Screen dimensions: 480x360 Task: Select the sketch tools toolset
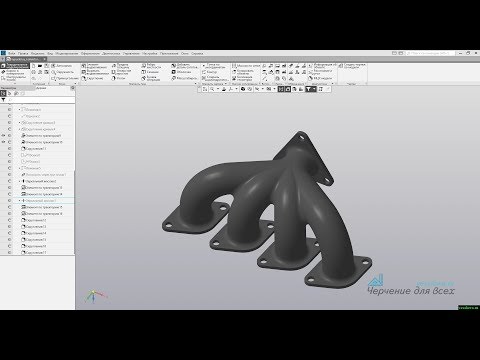(x=14, y=78)
